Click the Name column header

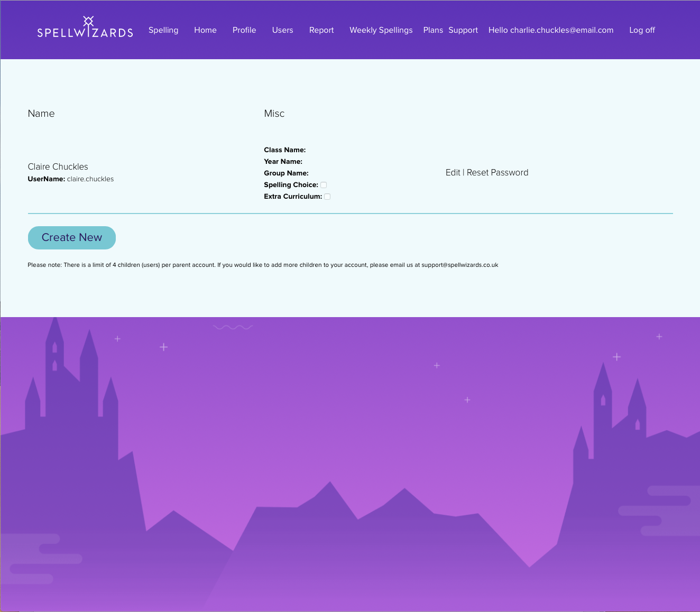[41, 114]
